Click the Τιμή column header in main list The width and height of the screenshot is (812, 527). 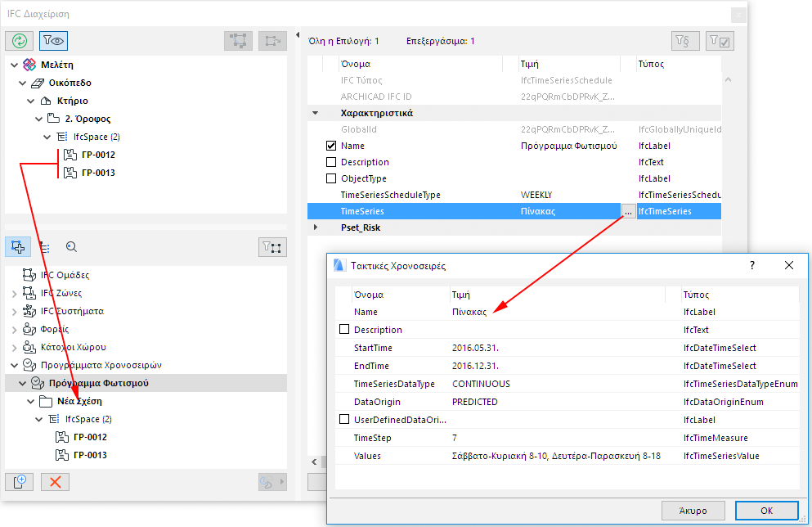529,64
